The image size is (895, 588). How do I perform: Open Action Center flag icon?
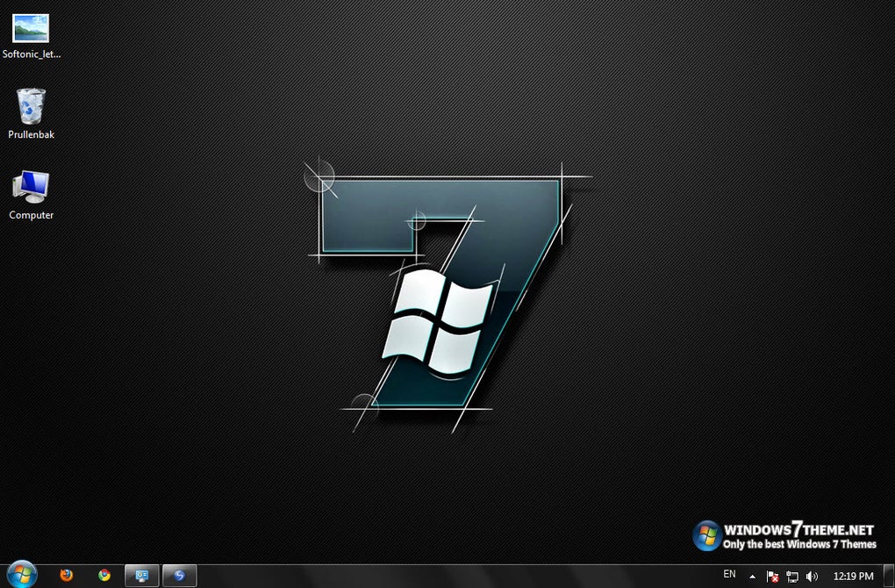pos(772,577)
